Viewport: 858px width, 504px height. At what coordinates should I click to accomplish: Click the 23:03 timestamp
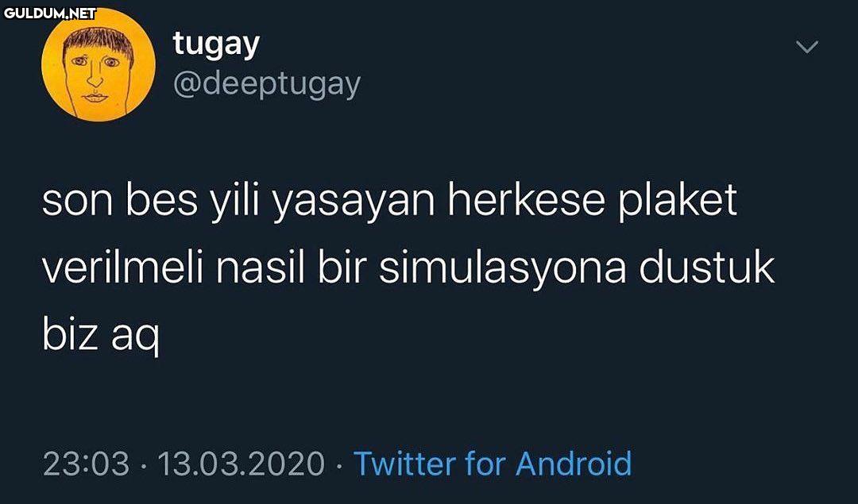tap(86, 464)
